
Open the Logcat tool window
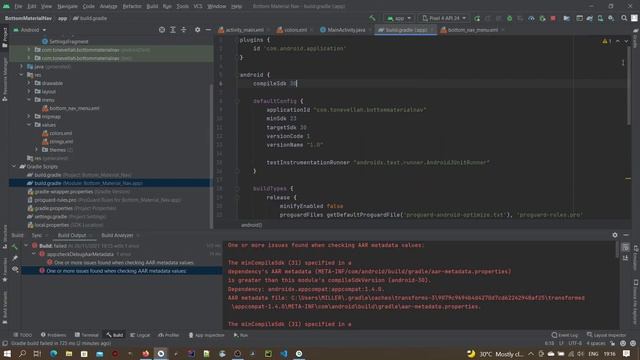[140, 335]
